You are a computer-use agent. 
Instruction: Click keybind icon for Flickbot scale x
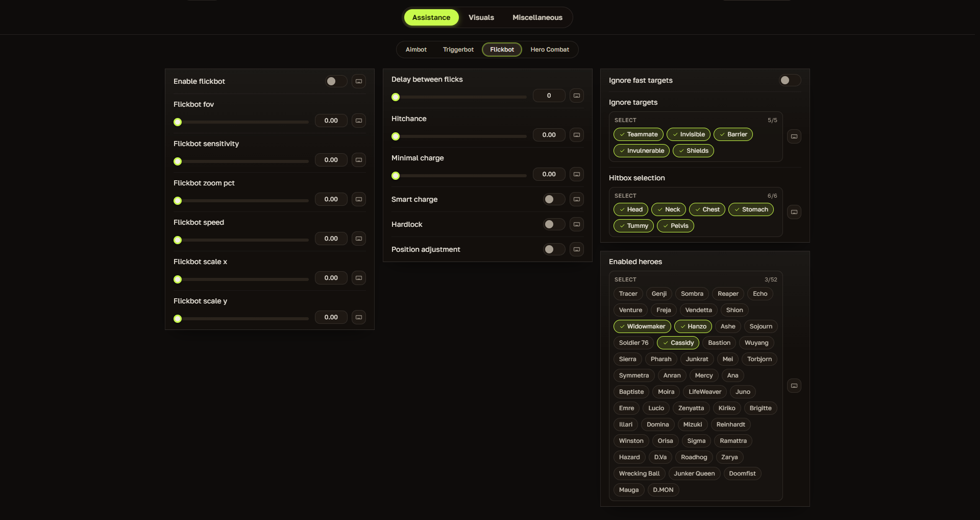pos(359,278)
